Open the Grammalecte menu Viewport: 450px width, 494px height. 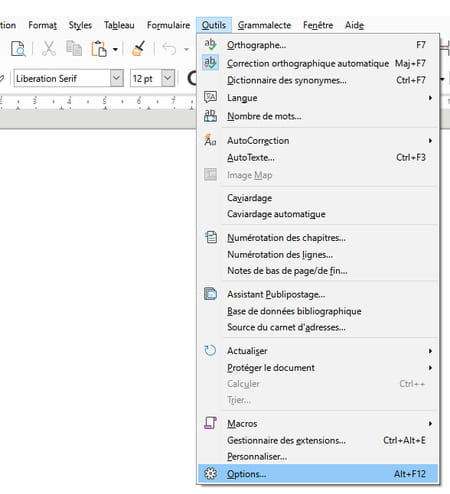pyautogui.click(x=264, y=25)
